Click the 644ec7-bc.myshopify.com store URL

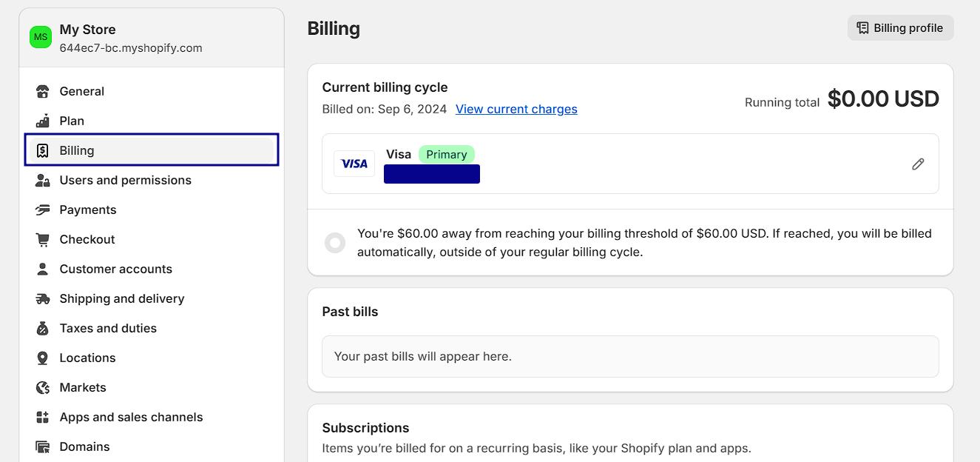tap(131, 48)
